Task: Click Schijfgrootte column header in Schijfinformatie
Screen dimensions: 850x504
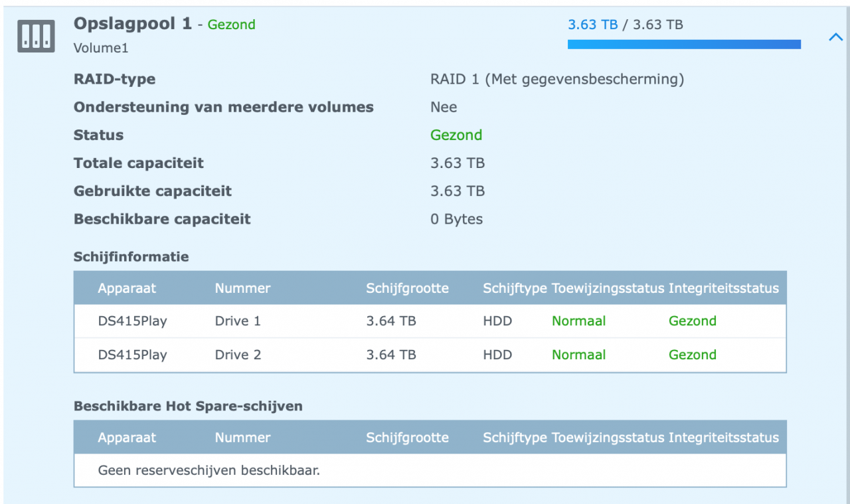Action: [x=407, y=288]
